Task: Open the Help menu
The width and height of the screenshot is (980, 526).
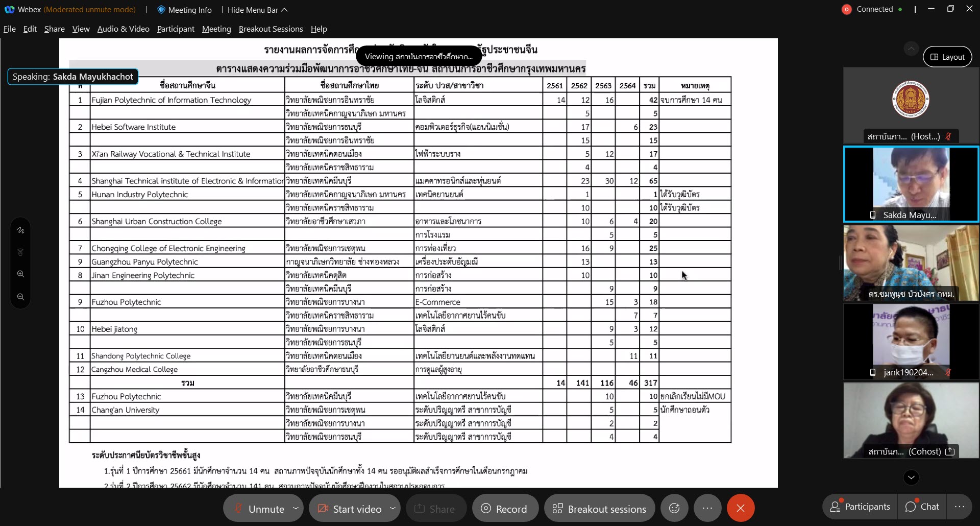Action: [318, 29]
